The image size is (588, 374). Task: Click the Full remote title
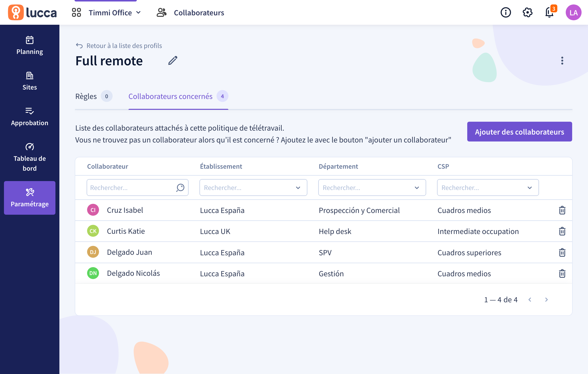[109, 61]
